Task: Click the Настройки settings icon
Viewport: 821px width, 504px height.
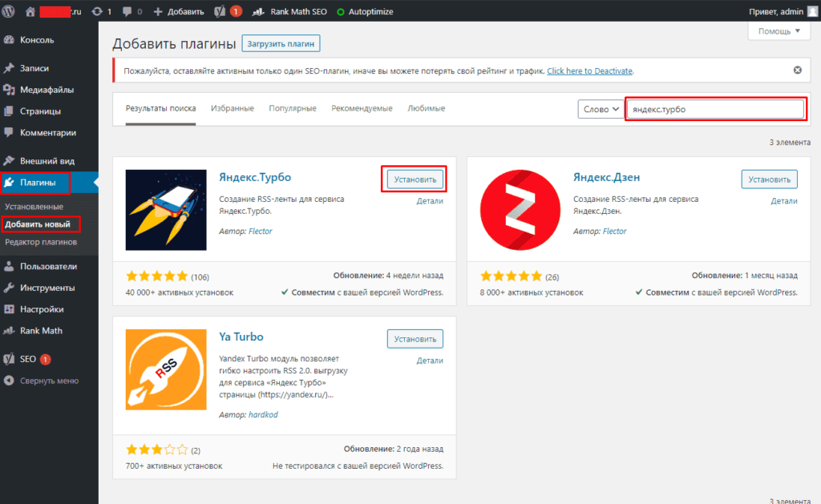Action: pyautogui.click(x=9, y=308)
